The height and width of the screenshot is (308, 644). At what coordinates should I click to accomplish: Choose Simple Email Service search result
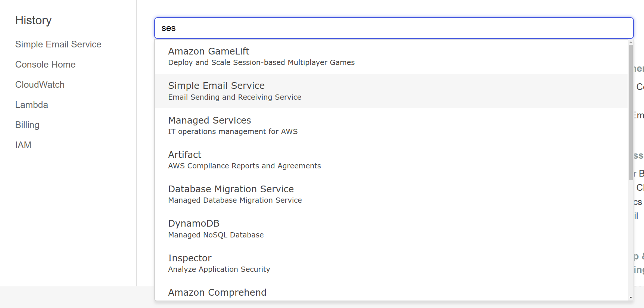point(216,86)
